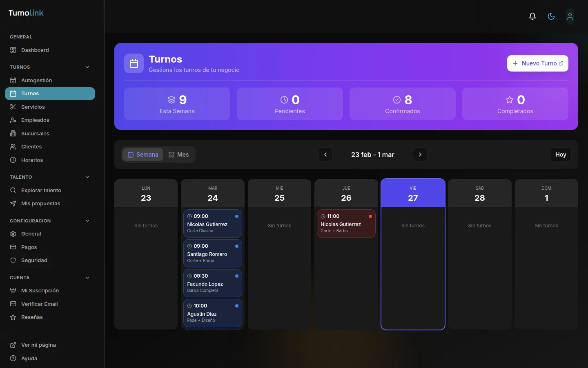
Task: Collapse the Configuracion sidebar section
Action: (87, 221)
